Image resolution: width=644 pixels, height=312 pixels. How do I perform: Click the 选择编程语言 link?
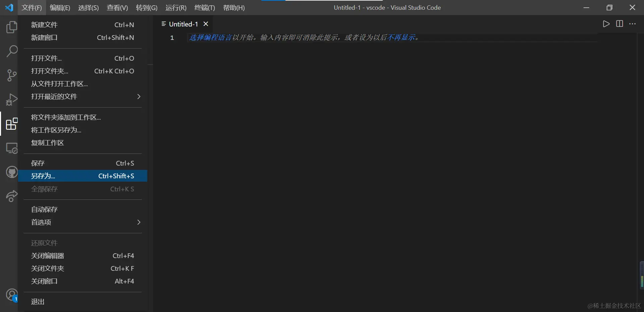(210, 38)
